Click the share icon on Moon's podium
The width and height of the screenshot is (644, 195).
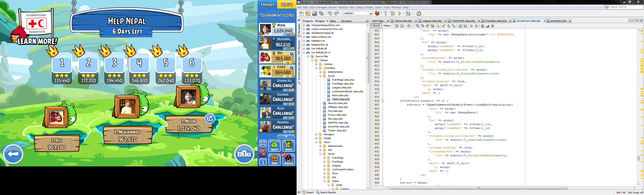210,119
